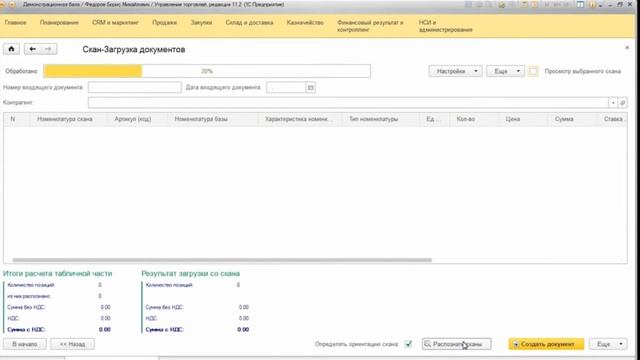Open CRM и маркетинг section
This screenshot has height=360, width=640.
[116, 22]
